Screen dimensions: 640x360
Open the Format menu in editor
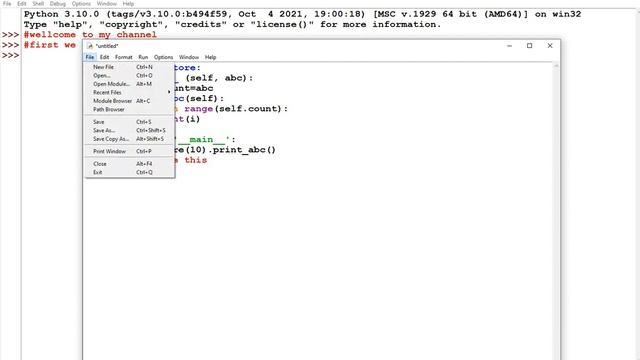tap(124, 57)
